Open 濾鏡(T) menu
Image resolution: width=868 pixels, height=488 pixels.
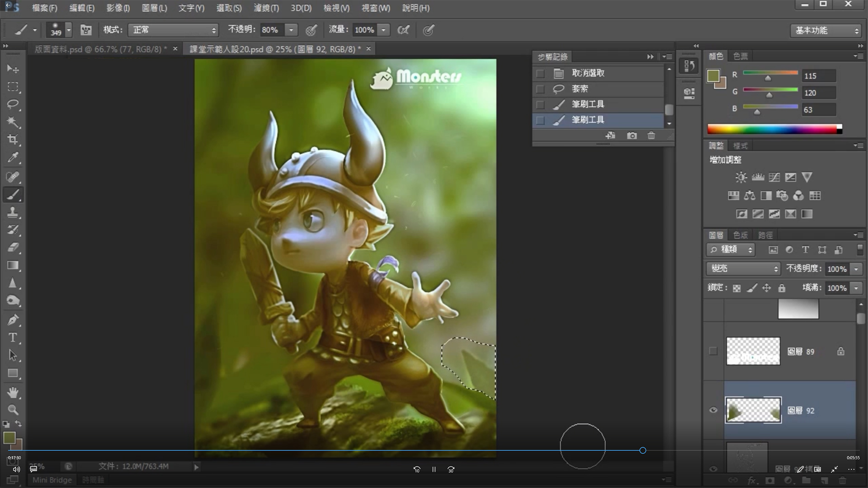point(266,8)
